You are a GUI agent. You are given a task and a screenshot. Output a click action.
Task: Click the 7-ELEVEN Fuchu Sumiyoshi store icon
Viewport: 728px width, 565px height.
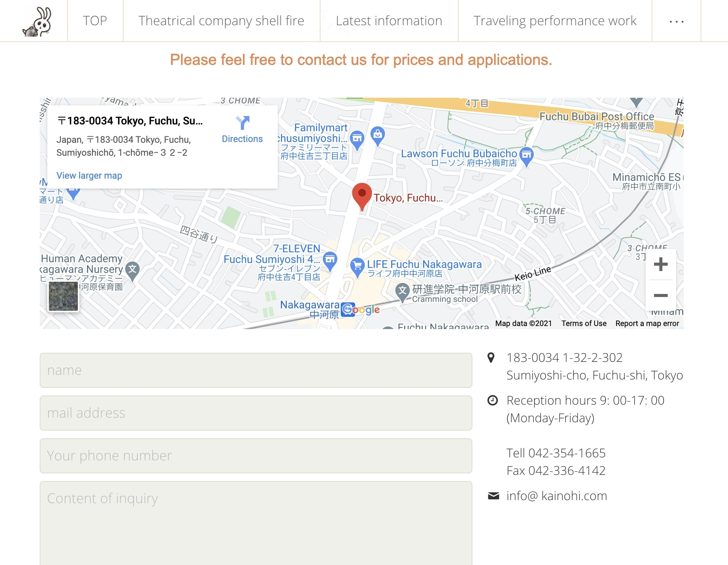point(330,259)
